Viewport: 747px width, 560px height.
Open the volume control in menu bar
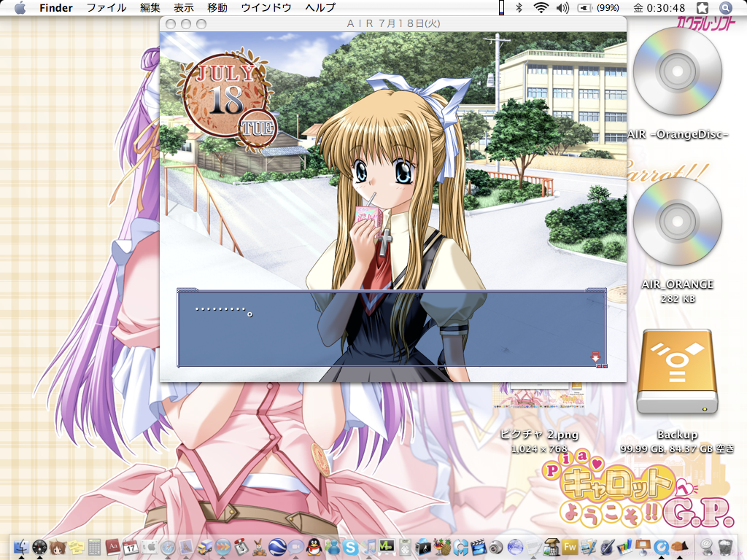point(562,7)
